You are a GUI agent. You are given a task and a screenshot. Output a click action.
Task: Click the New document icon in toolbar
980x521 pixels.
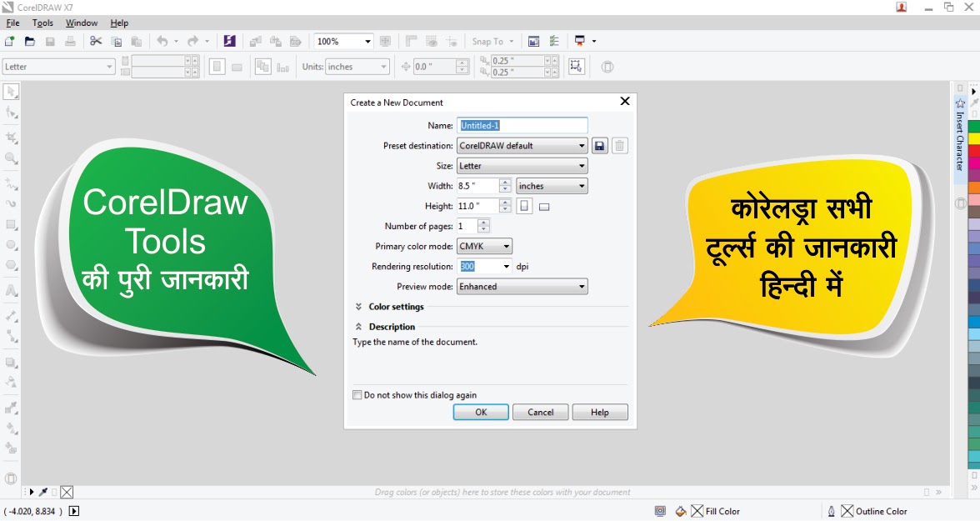click(9, 42)
